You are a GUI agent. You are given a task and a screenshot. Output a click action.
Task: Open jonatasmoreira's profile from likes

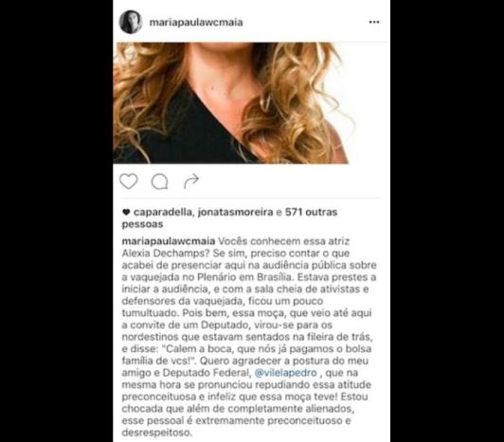235,212
